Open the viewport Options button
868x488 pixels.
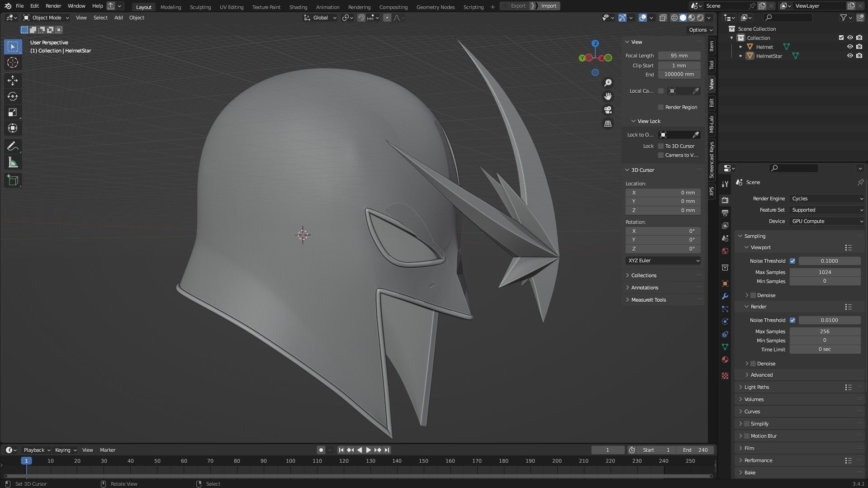700,30
